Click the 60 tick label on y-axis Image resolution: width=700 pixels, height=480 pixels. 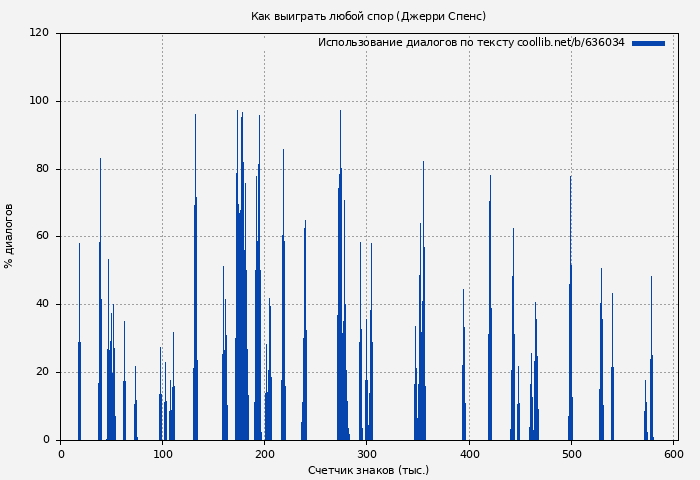(x=42, y=237)
